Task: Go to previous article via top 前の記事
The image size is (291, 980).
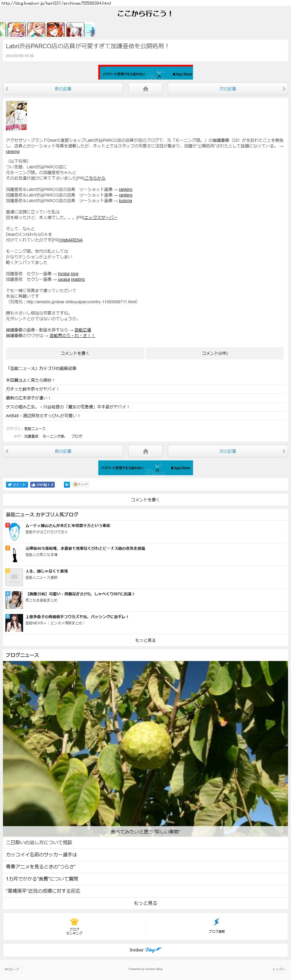Action: point(63,89)
